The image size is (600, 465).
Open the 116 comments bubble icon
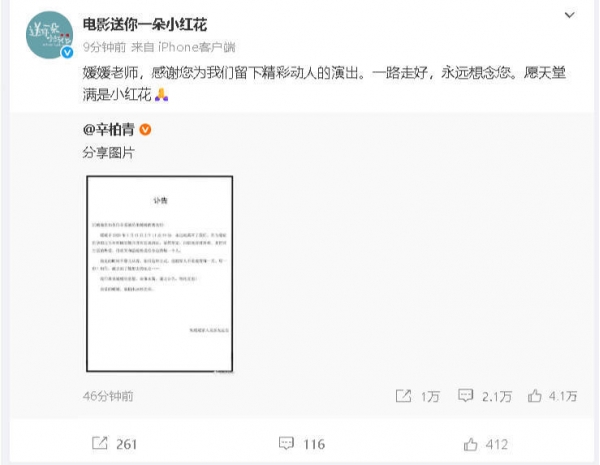click(286, 443)
